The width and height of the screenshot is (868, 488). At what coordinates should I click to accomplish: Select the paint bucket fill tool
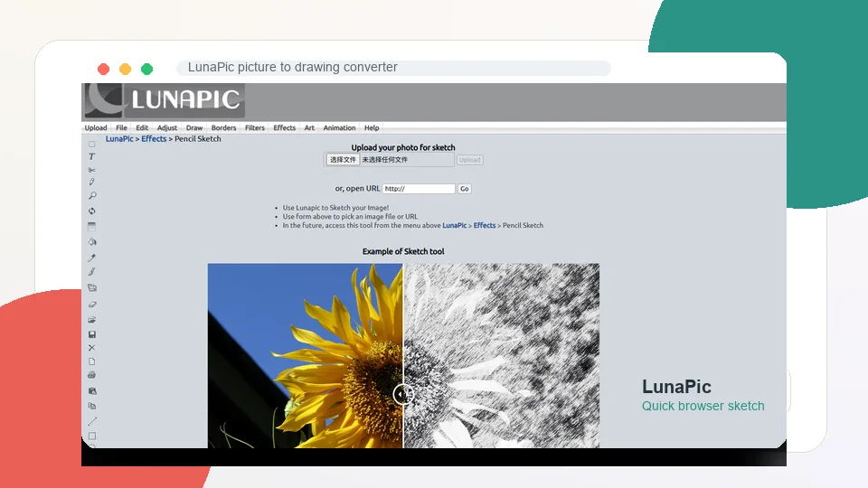[x=92, y=242]
